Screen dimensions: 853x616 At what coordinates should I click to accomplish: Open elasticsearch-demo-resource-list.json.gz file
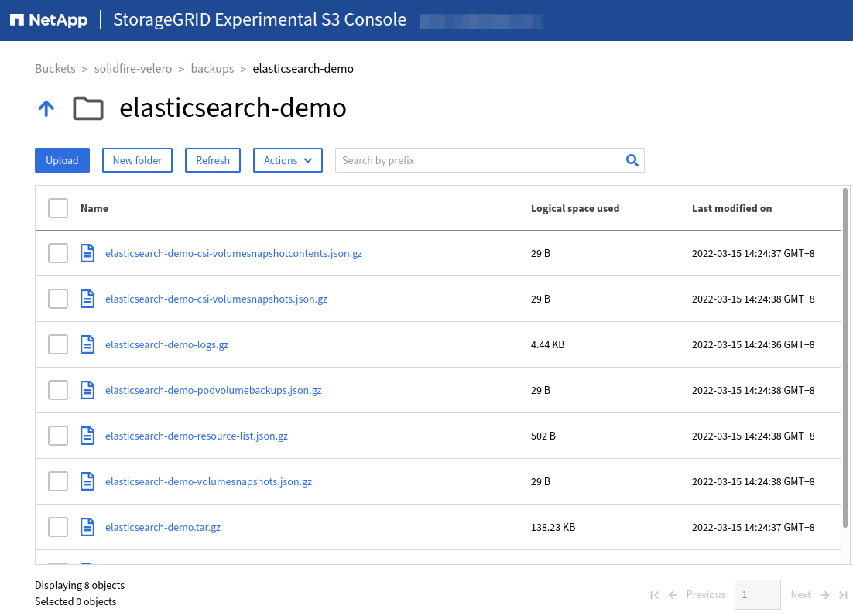tap(197, 436)
